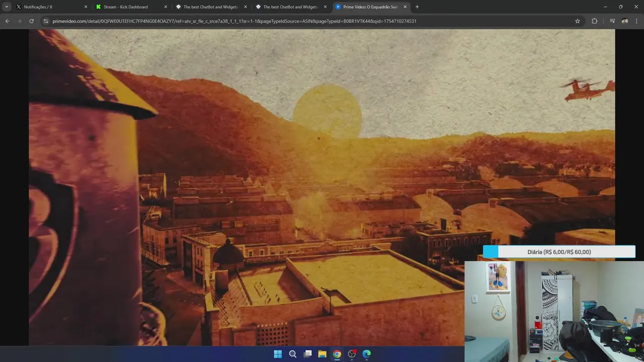Open a new browser tab
The width and height of the screenshot is (644, 362).
(x=417, y=7)
